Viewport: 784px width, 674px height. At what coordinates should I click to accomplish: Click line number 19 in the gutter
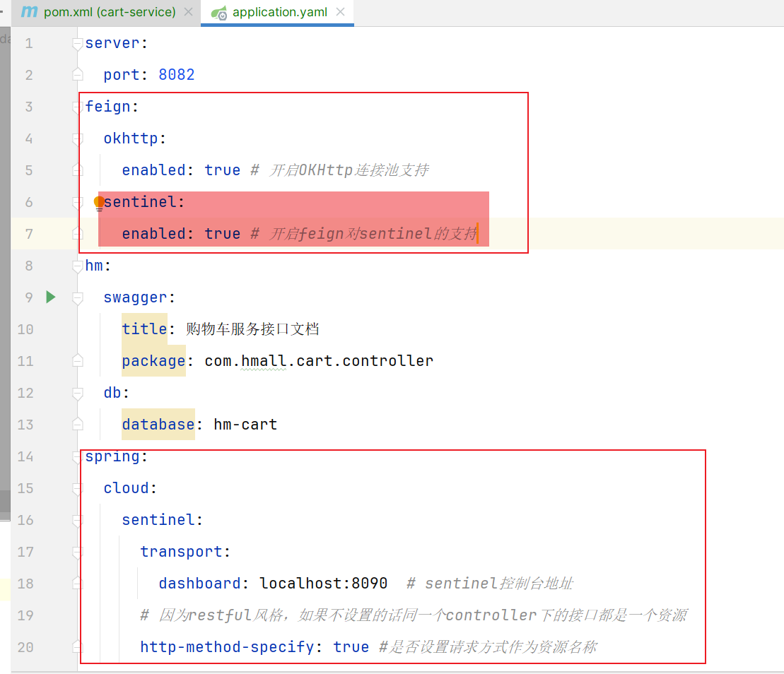coord(25,615)
